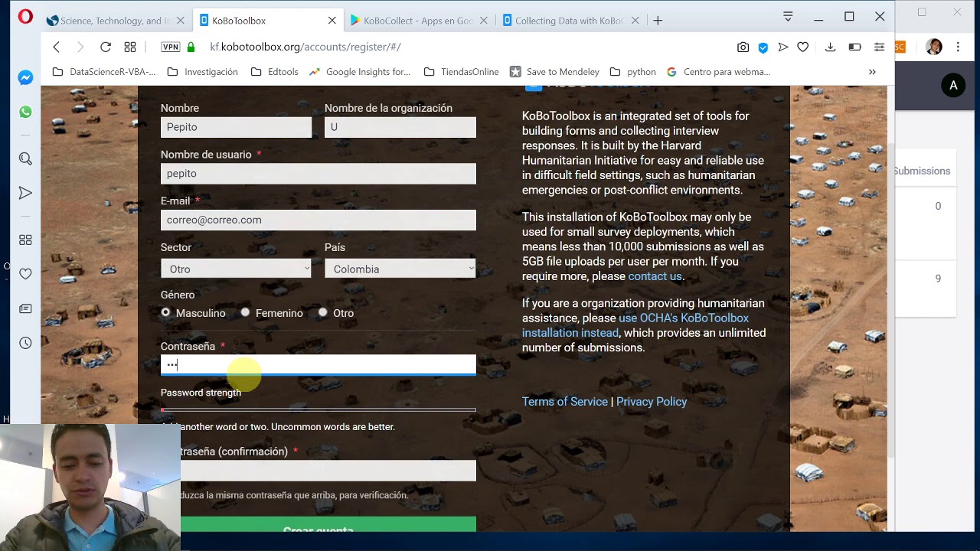980x551 pixels.
Task: Open sidebar Bookmarks heart icon
Action: 25,274
